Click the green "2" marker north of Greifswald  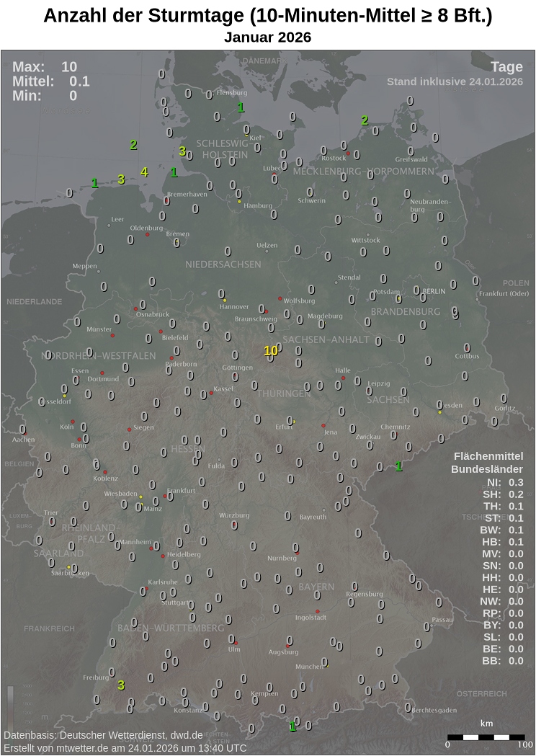pyautogui.click(x=365, y=120)
